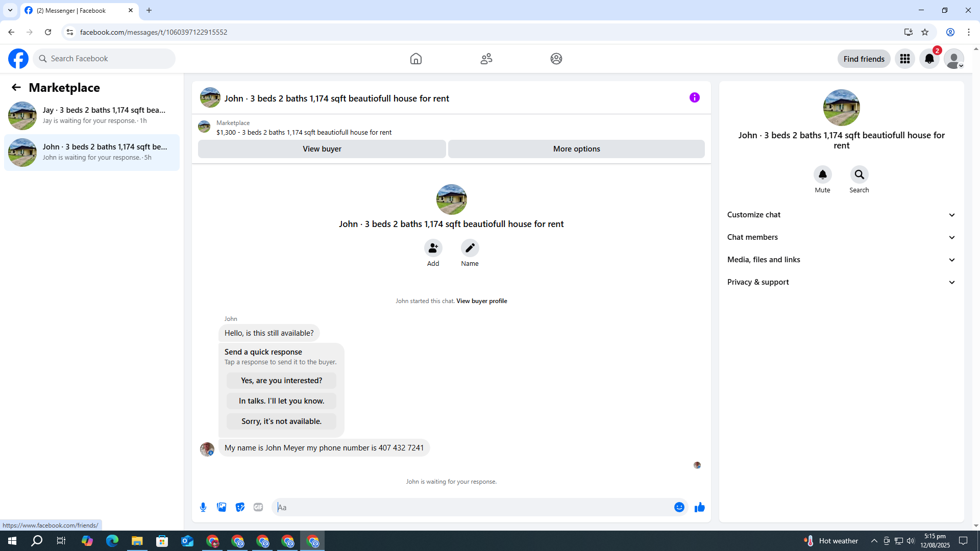Expand the Chat members section

(841, 237)
